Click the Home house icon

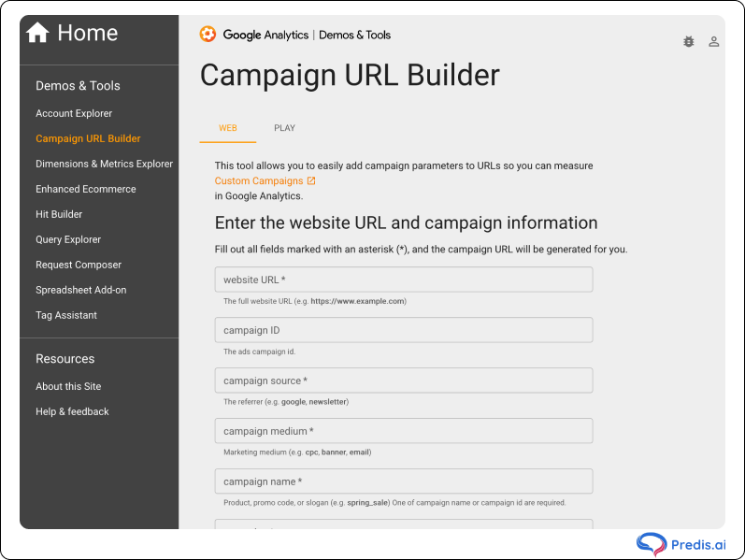37,33
